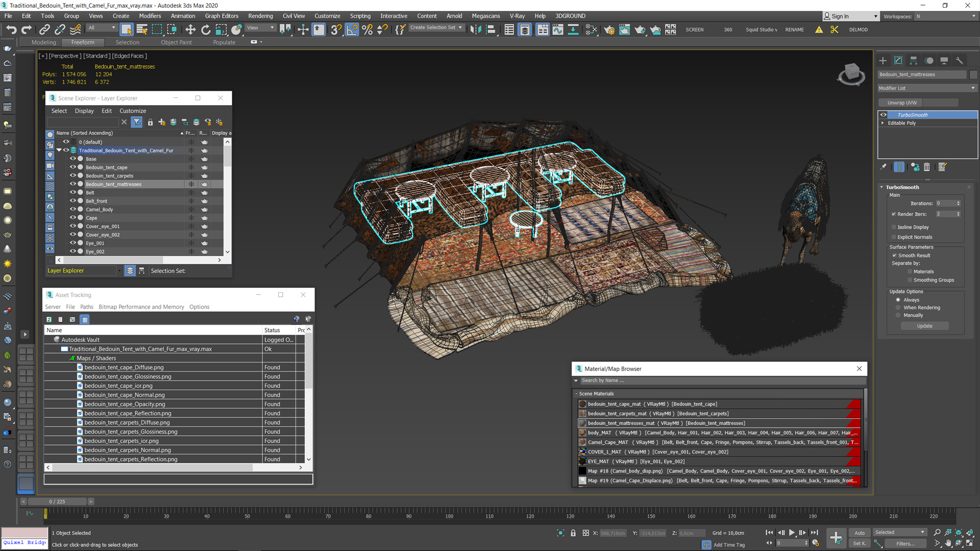This screenshot has width=980, height=551.
Task: Open the Graph Editors menu
Action: [222, 16]
